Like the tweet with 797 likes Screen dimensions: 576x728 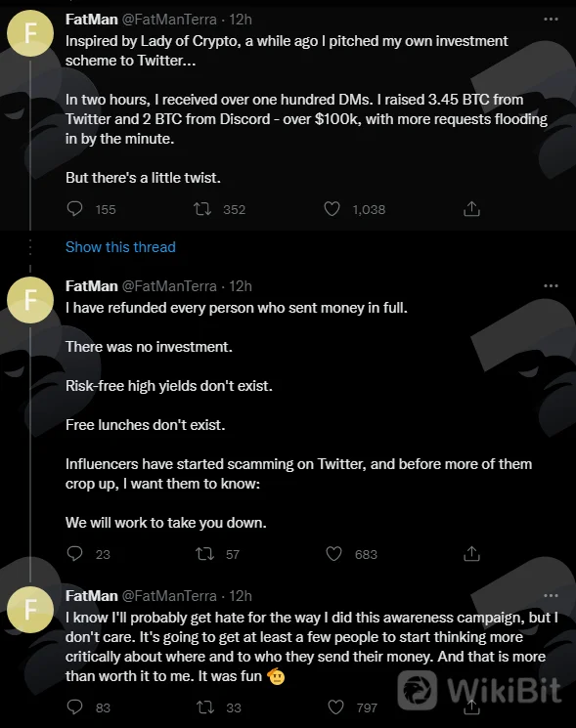point(335,707)
